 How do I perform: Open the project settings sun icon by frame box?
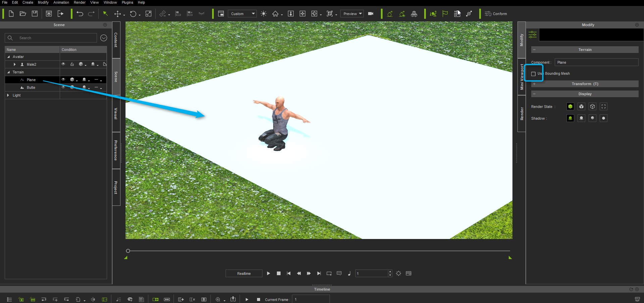click(x=398, y=274)
